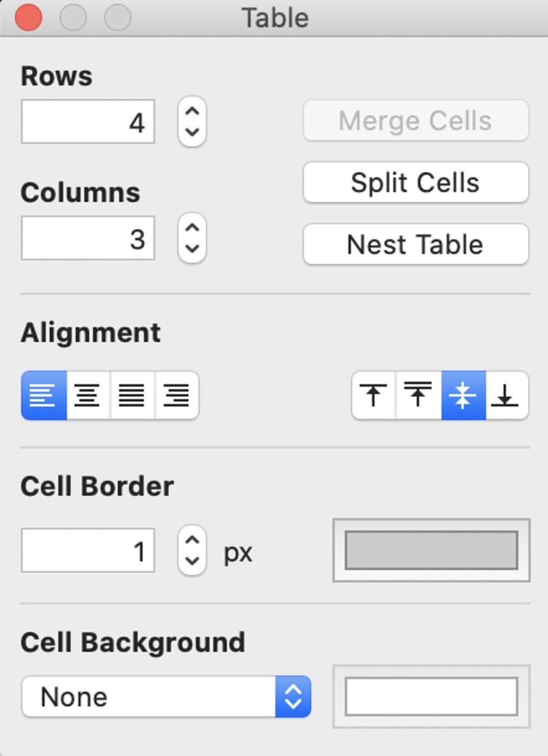Select the second vertical alignment icon
This screenshot has width=548, height=756.
418,395
